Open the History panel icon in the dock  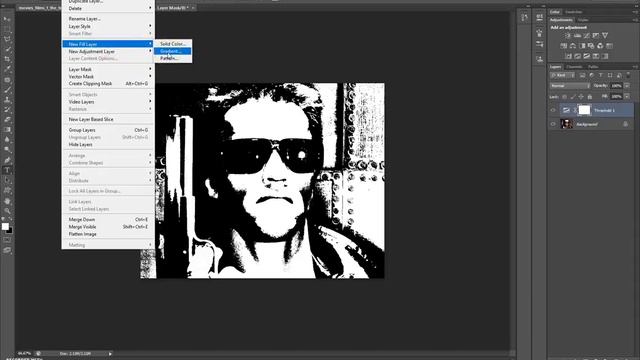(524, 18)
